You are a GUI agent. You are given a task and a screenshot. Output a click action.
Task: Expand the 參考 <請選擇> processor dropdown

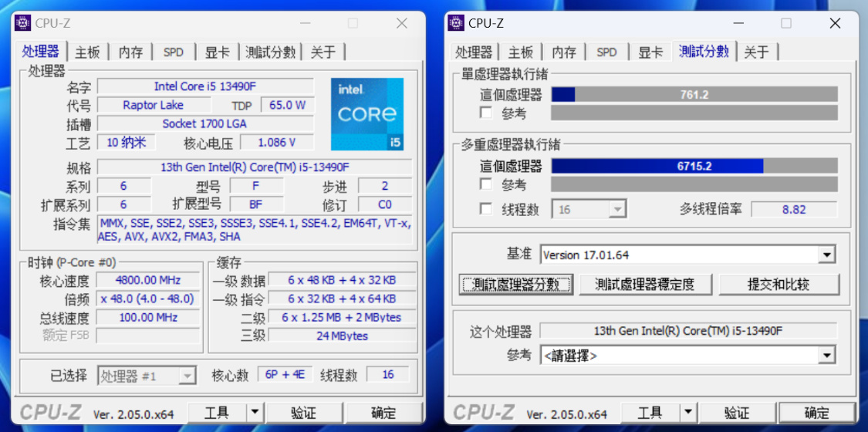tap(827, 355)
